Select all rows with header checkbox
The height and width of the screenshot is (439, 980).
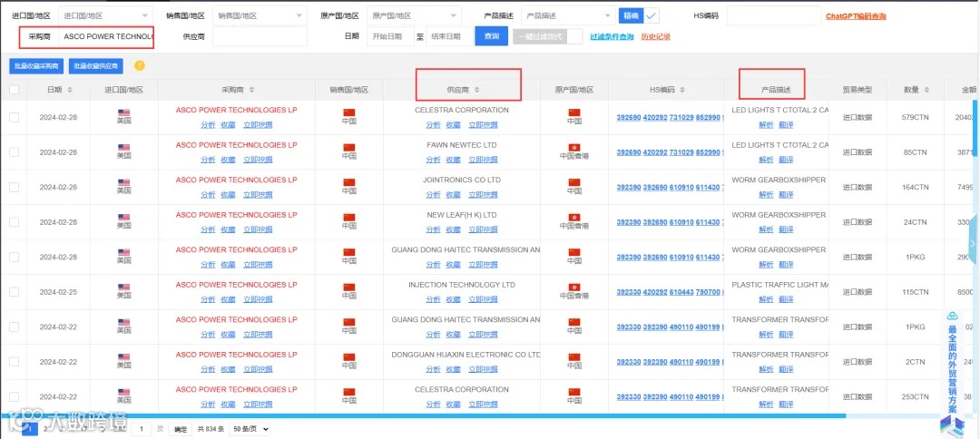(x=14, y=90)
